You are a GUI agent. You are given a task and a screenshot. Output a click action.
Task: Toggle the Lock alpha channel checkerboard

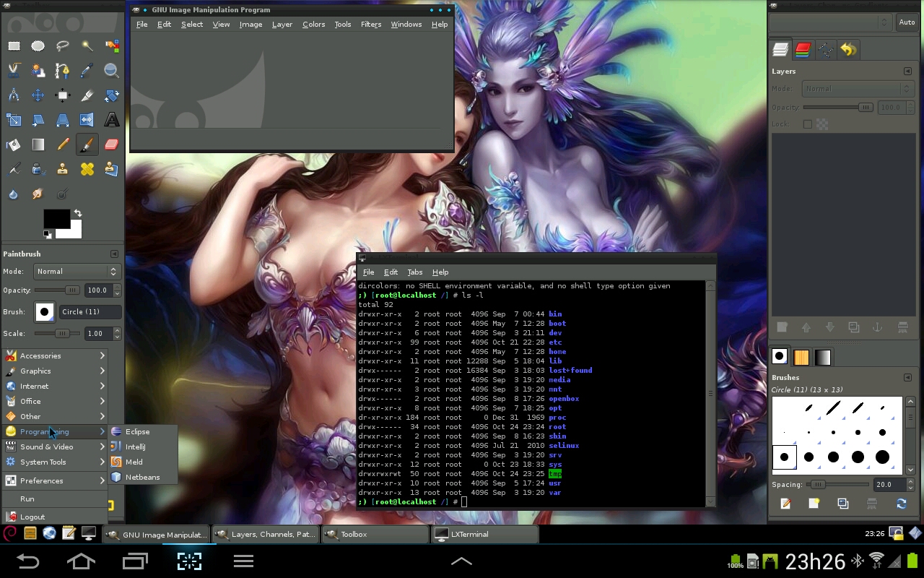(x=821, y=124)
